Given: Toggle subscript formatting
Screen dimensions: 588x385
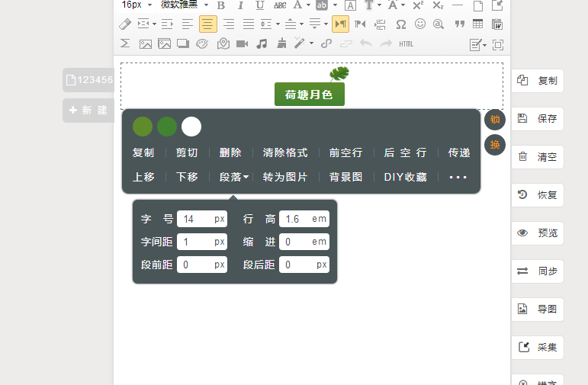Looking at the screenshot, I should coord(438,5).
